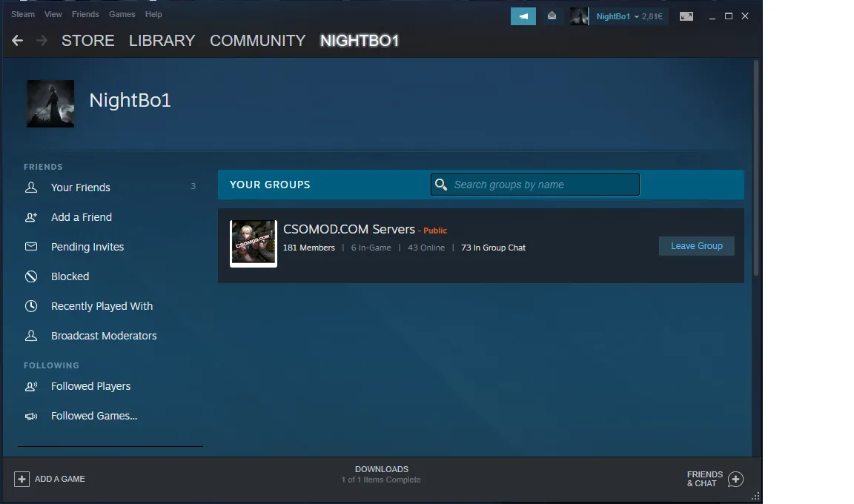Image resolution: width=854 pixels, height=504 pixels.
Task: Click the Your Friends person icon
Action: click(31, 188)
